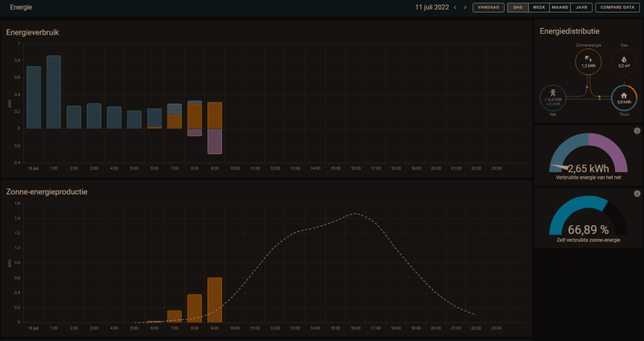Select the DAG period tab
The image size is (644, 341).
click(518, 7)
